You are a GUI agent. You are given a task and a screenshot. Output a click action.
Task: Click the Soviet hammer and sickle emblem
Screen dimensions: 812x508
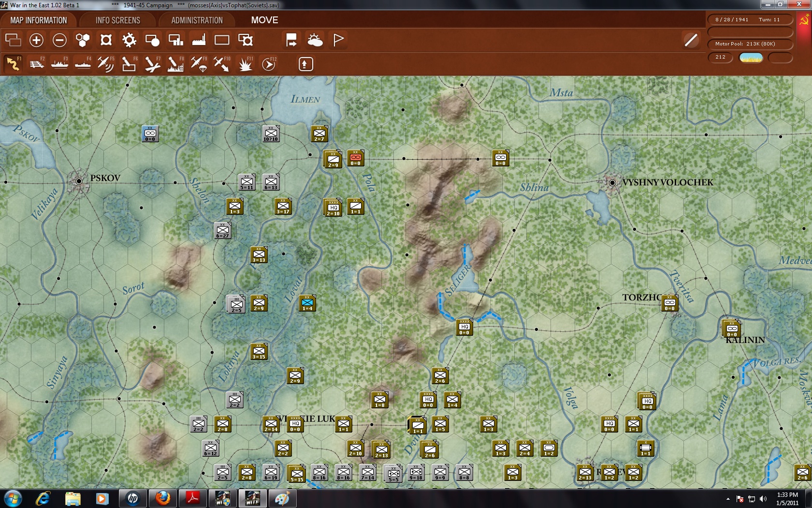(804, 20)
